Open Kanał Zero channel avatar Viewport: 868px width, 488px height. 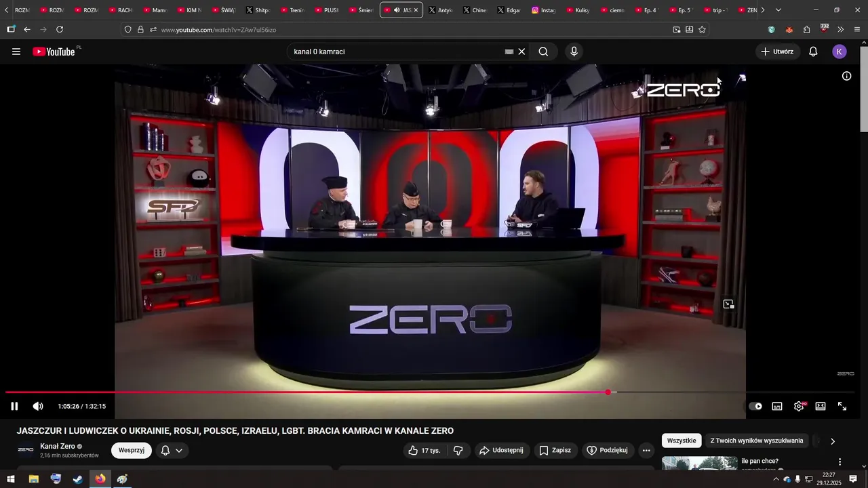(26, 450)
